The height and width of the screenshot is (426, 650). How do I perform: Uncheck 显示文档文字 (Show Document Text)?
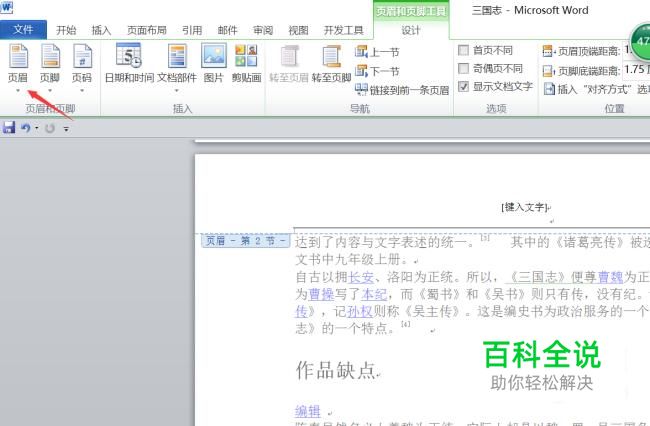[463, 87]
